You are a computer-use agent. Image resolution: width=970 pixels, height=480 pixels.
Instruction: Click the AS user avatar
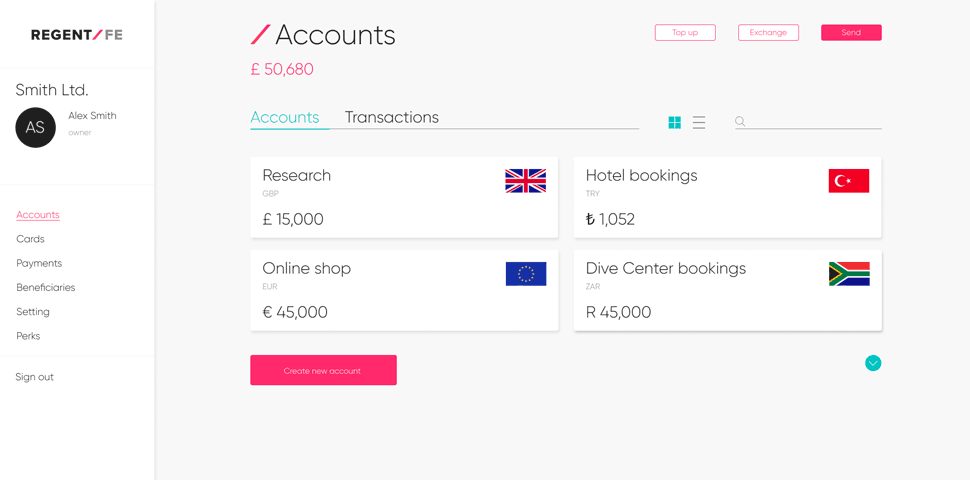[x=35, y=127]
